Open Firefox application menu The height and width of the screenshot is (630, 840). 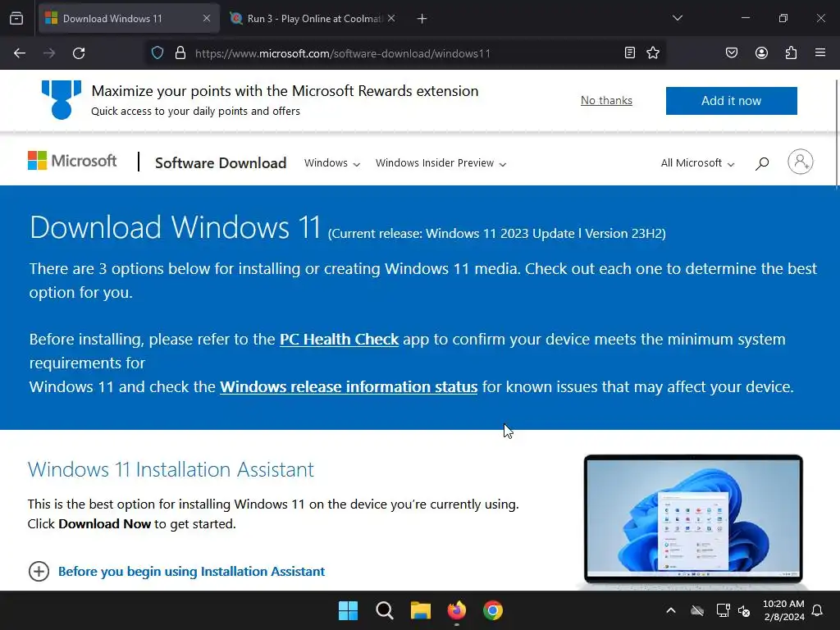(x=820, y=52)
